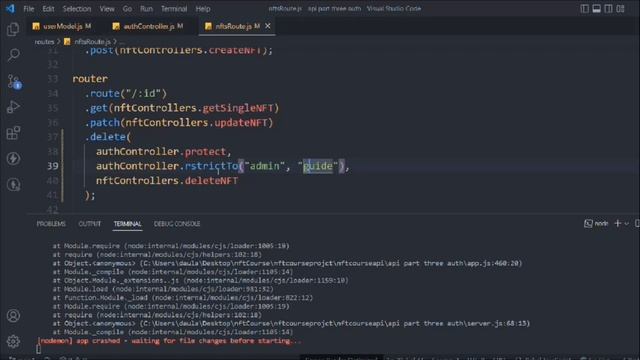Open the Run menu
The height and width of the screenshot is (360, 640).
click(x=146, y=9)
